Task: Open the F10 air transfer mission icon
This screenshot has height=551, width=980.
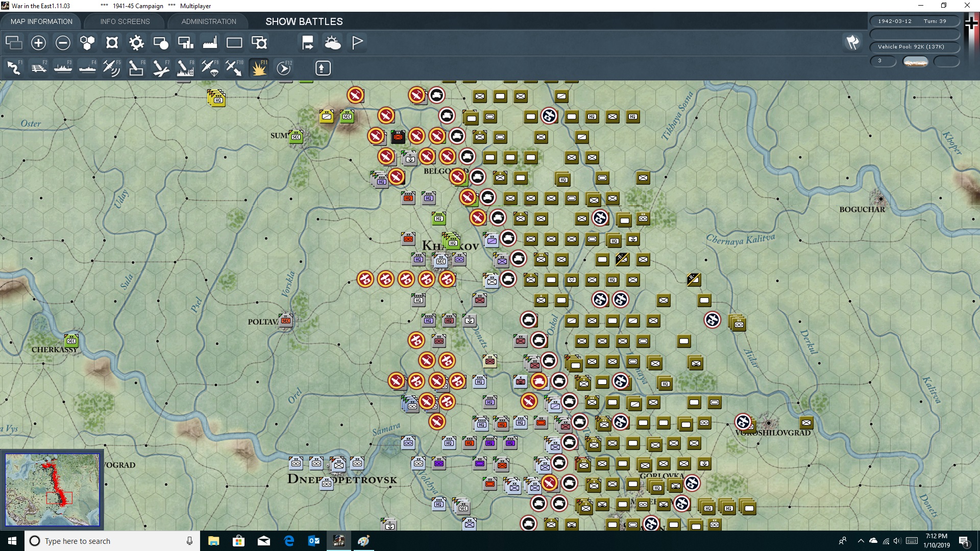Action: pyautogui.click(x=234, y=68)
